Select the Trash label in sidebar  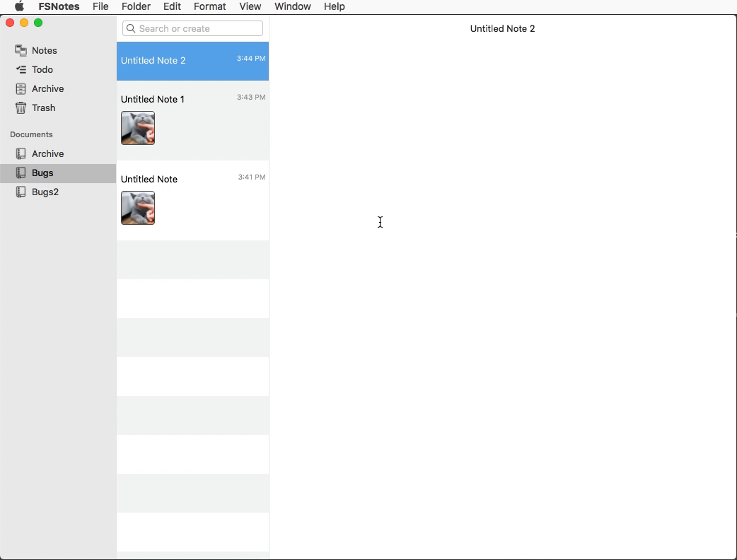coord(44,108)
